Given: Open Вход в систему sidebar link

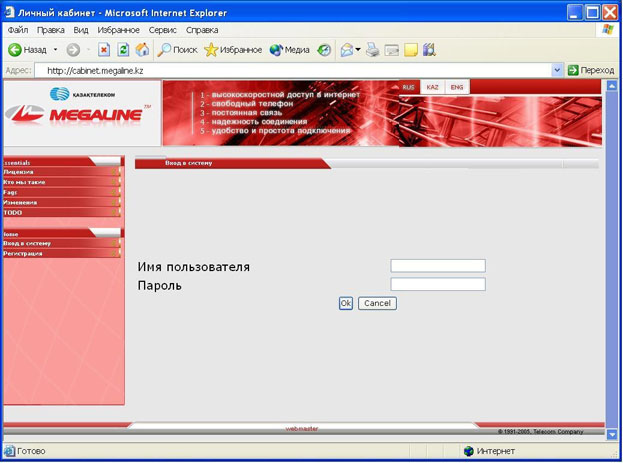Looking at the screenshot, I should 62,243.
